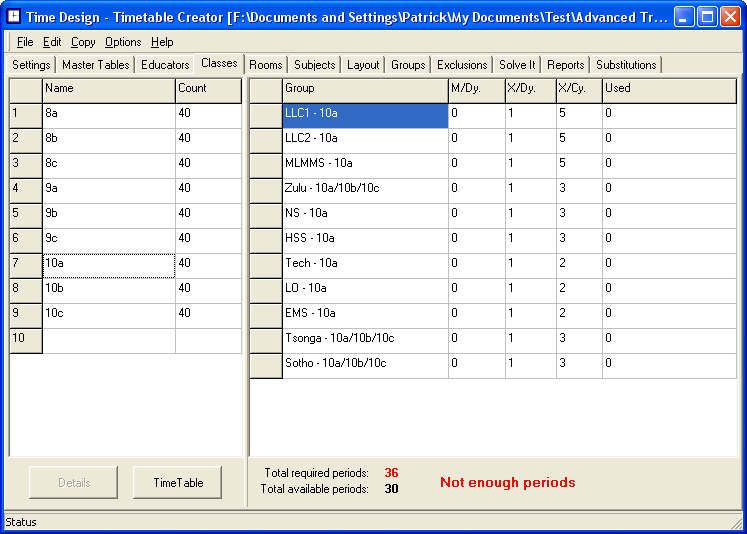This screenshot has height=534, width=747.
Task: Switch to the Rooms tab
Action: [x=266, y=65]
